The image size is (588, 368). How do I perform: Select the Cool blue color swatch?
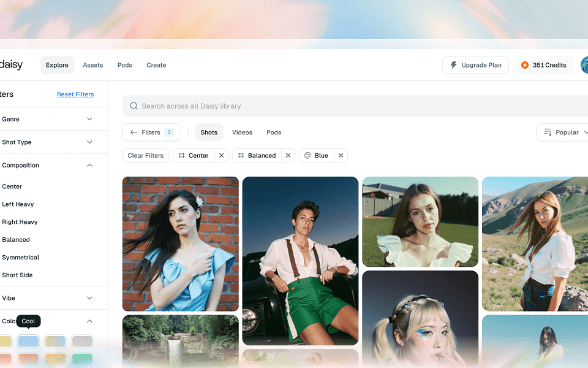tap(28, 342)
